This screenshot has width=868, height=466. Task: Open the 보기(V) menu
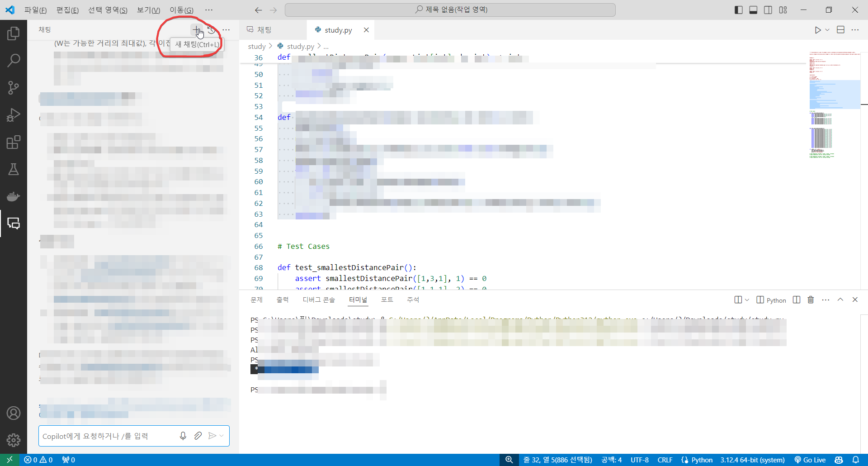[148, 10]
